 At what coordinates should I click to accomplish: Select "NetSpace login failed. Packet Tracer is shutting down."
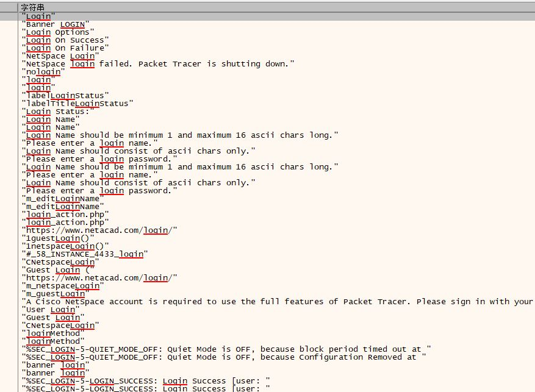[158, 64]
